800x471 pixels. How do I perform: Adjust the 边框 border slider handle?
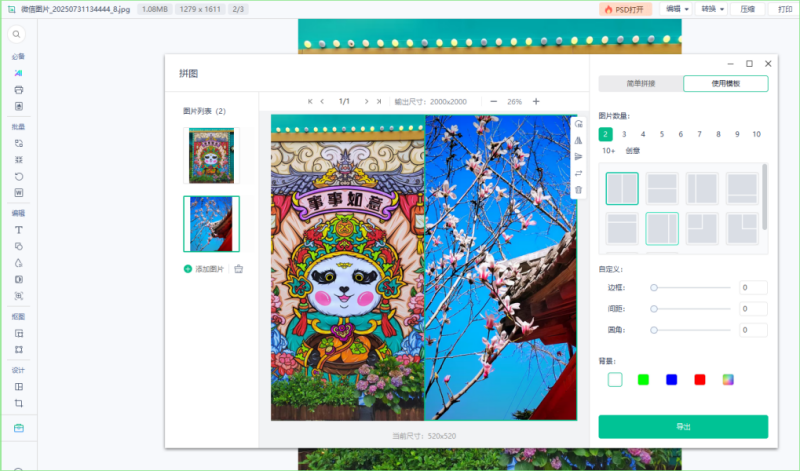pos(654,288)
